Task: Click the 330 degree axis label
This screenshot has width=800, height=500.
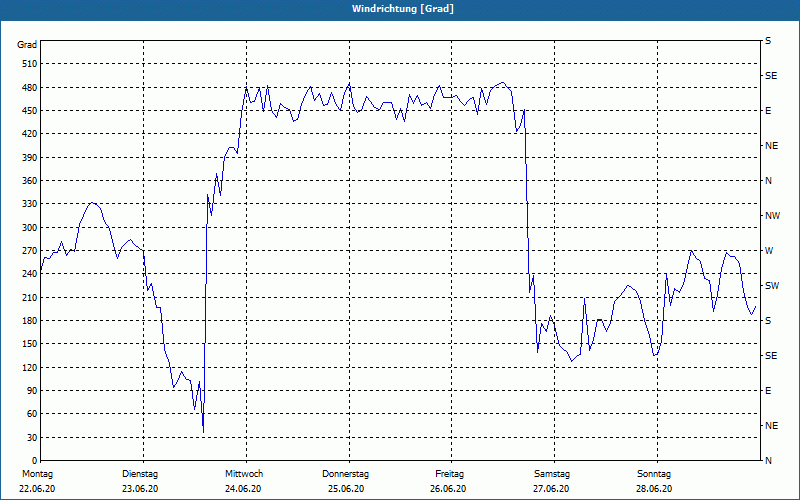Action: [x=30, y=204]
